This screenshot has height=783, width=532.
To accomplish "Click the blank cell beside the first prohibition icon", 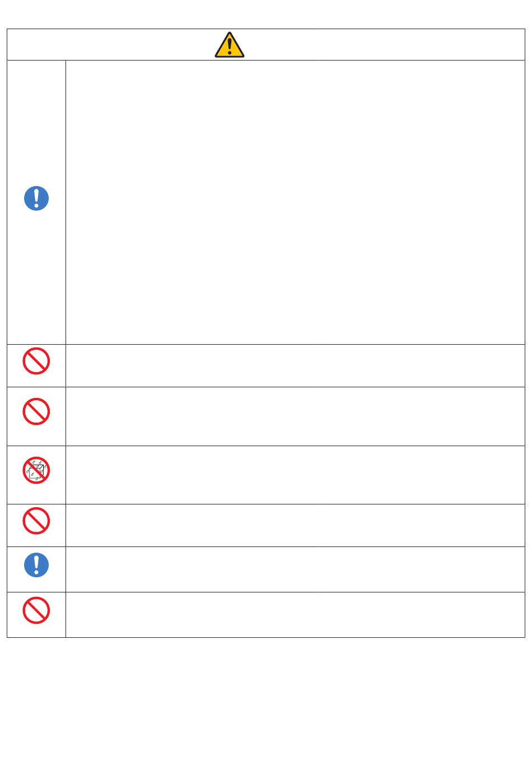I will [x=295, y=365].
